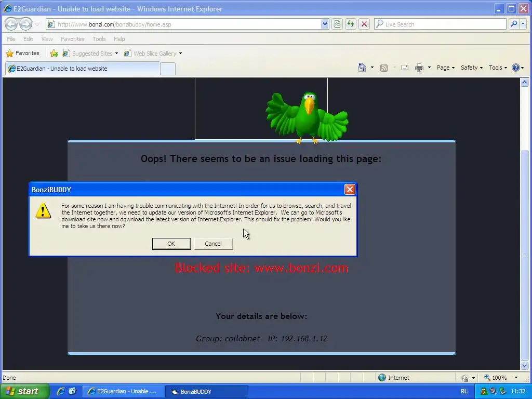Select the E2Guardian browser tab
Screen dimensions: 532x399
(83, 69)
